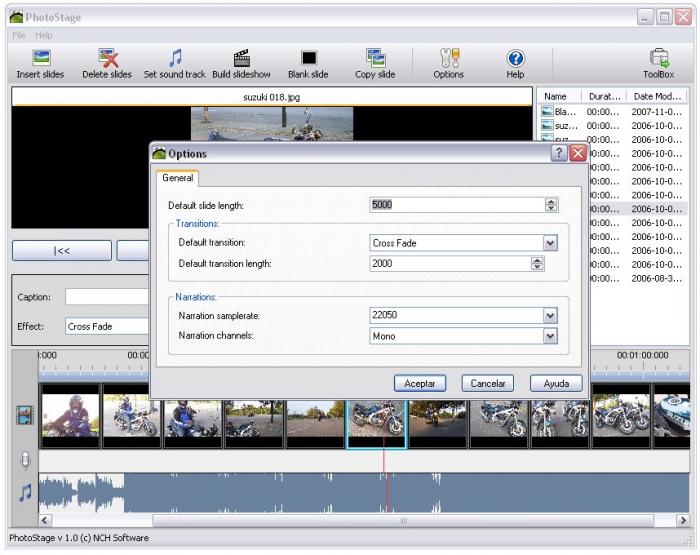The height and width of the screenshot is (555, 700).
Task: Minimize the PhotoStage window
Action: coord(645,17)
